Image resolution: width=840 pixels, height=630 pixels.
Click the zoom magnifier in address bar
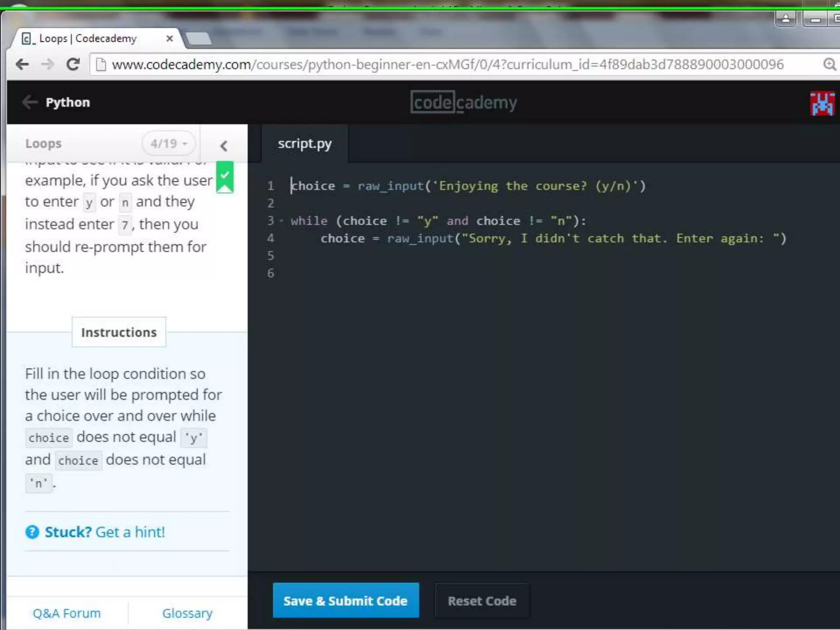829,64
